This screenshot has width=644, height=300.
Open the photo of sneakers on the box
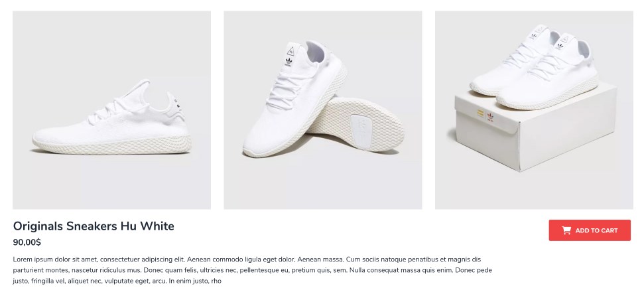(x=534, y=110)
